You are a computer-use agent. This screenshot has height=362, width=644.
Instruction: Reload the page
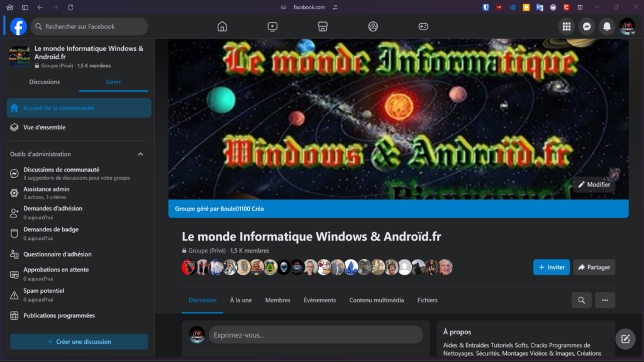click(x=70, y=8)
